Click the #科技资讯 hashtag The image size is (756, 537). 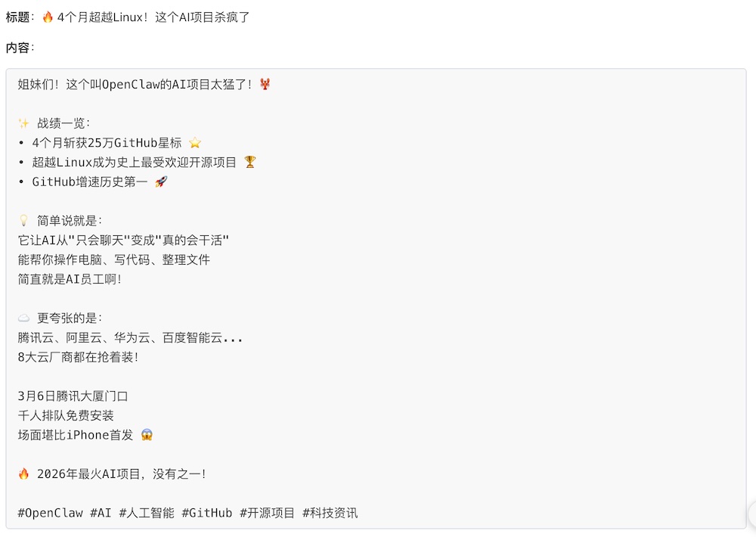click(330, 513)
